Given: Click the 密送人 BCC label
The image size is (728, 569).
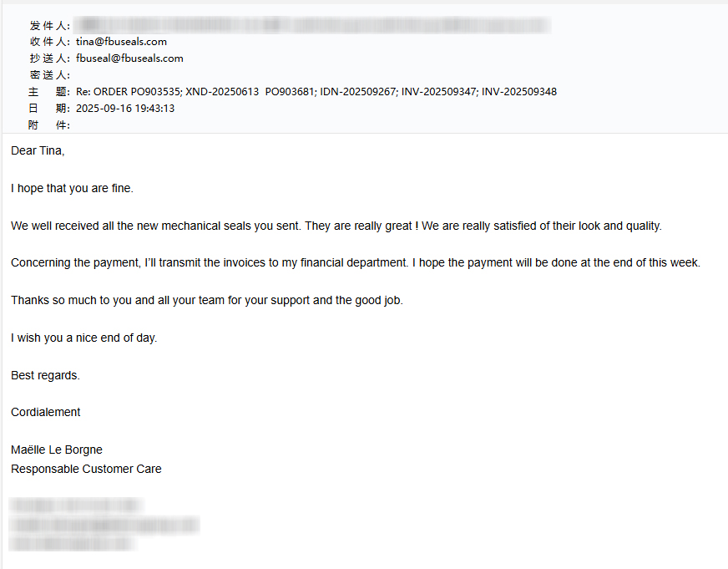Looking at the screenshot, I should [x=49, y=75].
